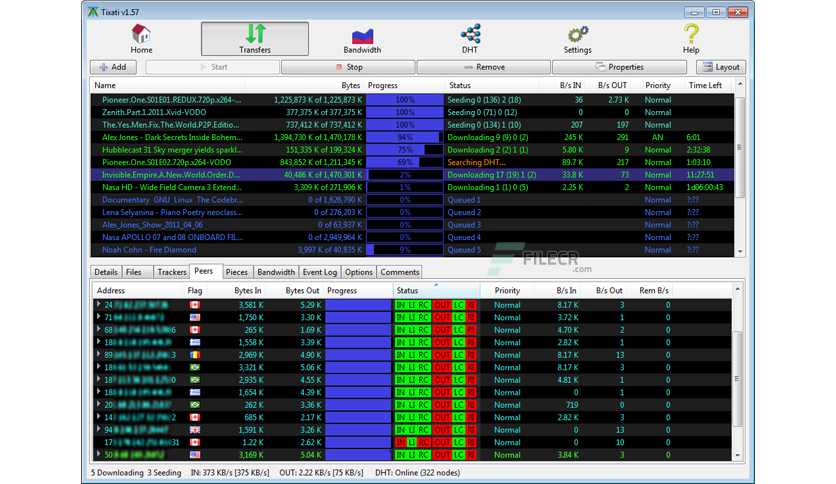Click the Remove transfer button
Image resolution: width=836 pixels, height=484 pixels.
pyautogui.click(x=484, y=67)
